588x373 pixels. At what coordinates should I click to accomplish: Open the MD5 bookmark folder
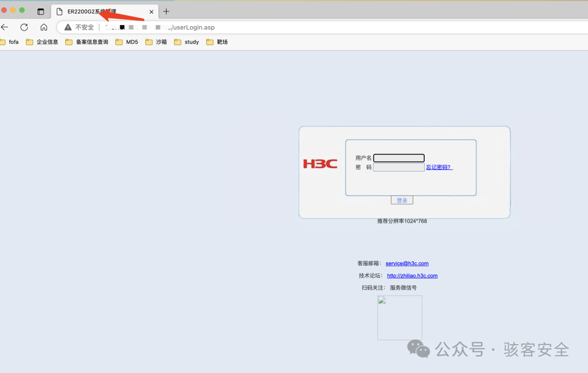127,42
